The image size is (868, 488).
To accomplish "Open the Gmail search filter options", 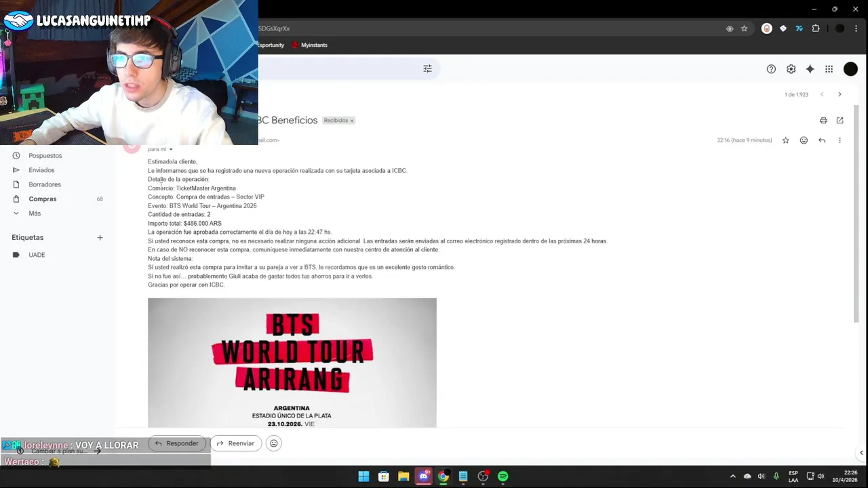I will 427,68.
